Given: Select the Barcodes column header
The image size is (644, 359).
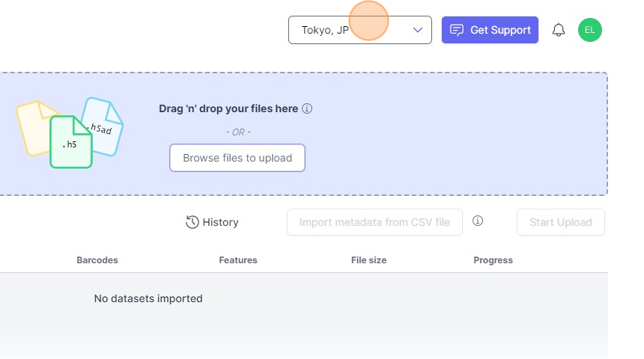Looking at the screenshot, I should tap(97, 260).
